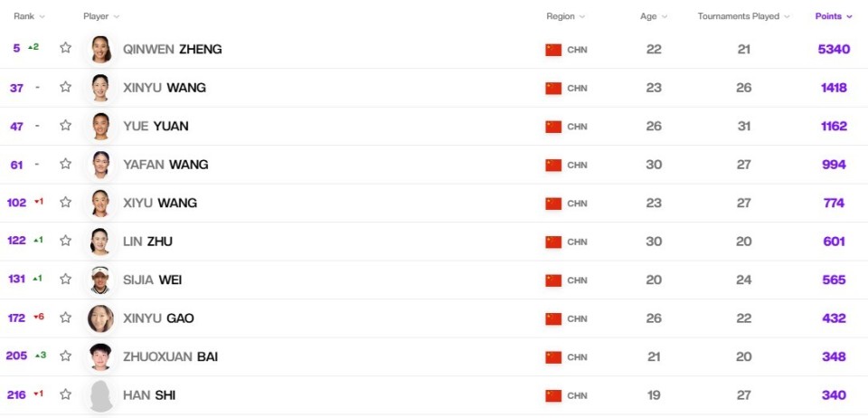Screen dimensions: 868x418
Task: Open Qinwen Zheng's profile photo
Action: pos(100,49)
